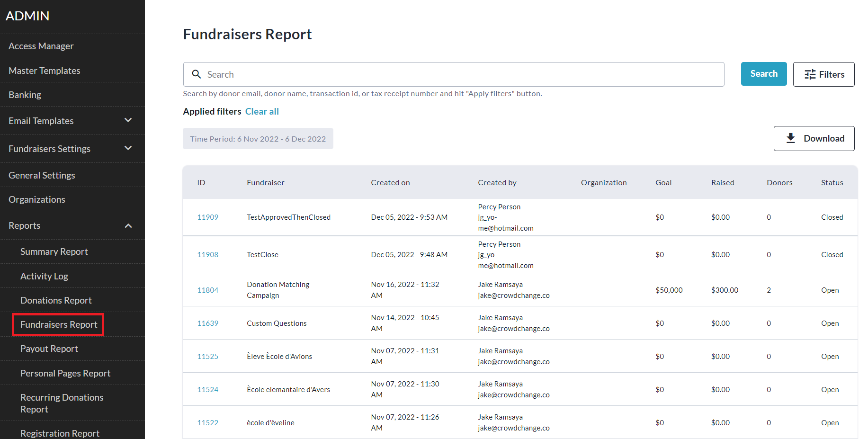868x439 pixels.
Task: Select Activity Log in sidebar
Action: click(x=44, y=276)
